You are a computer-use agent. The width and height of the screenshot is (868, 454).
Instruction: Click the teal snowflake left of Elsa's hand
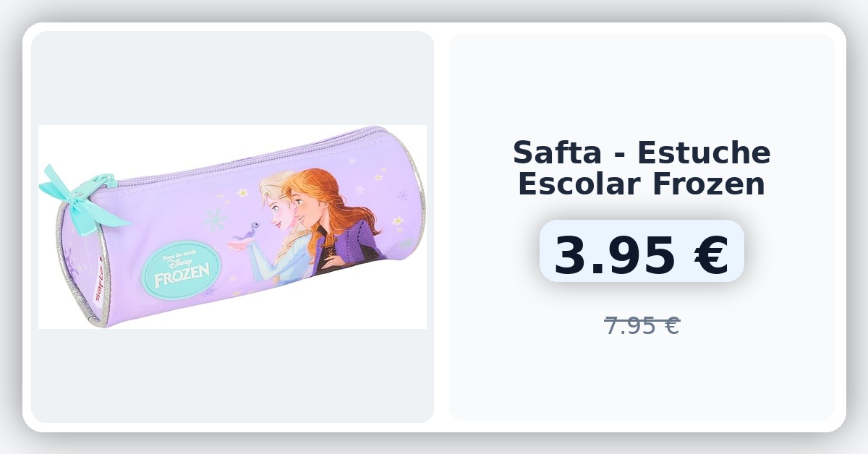(213, 218)
